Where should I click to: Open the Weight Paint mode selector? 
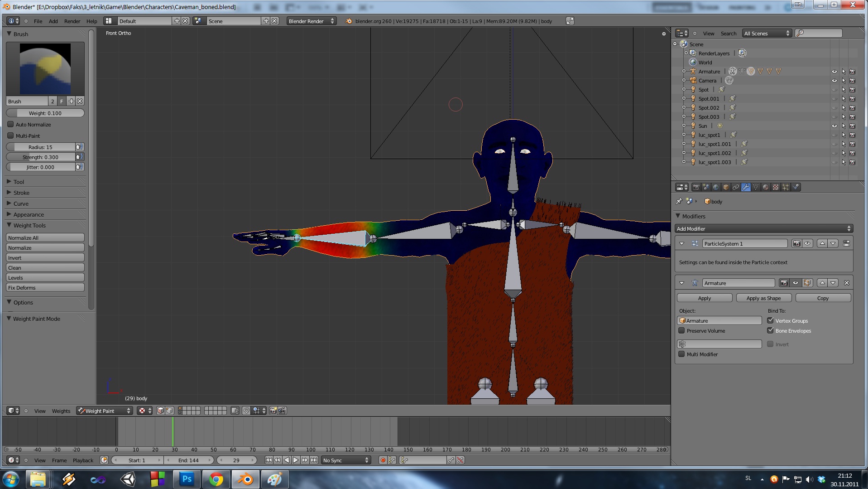tap(104, 411)
